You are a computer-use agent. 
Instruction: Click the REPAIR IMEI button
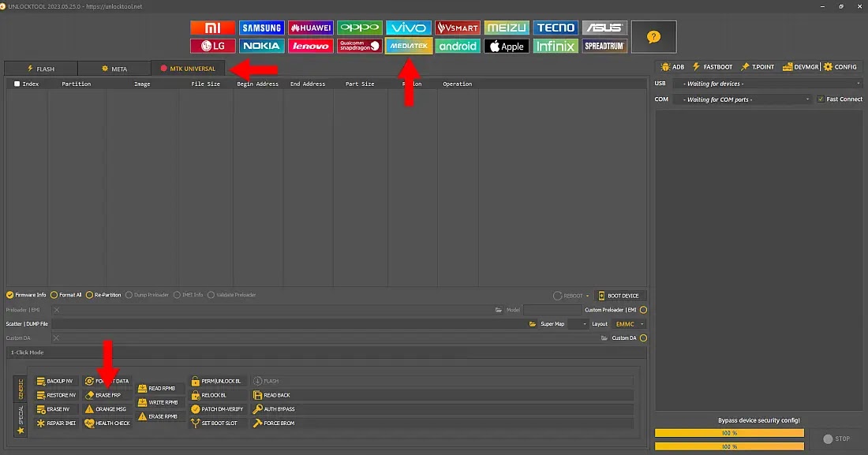[x=56, y=423]
